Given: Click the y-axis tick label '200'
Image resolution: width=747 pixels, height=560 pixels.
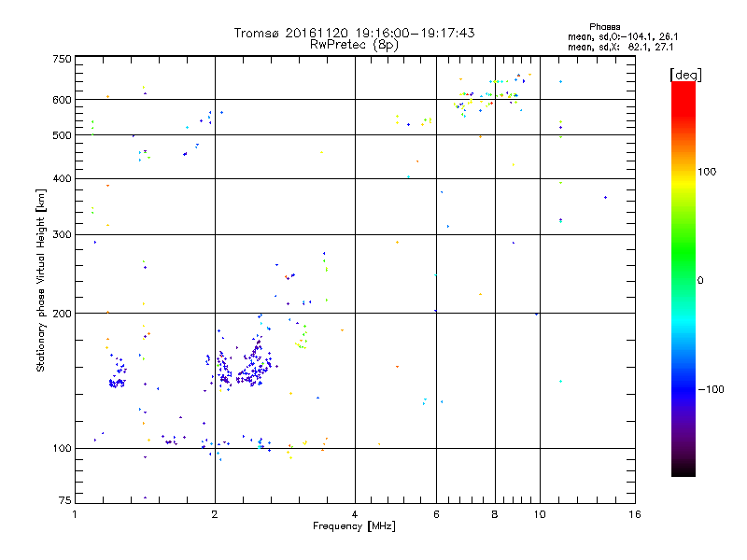Looking at the screenshot, I should point(62,314).
